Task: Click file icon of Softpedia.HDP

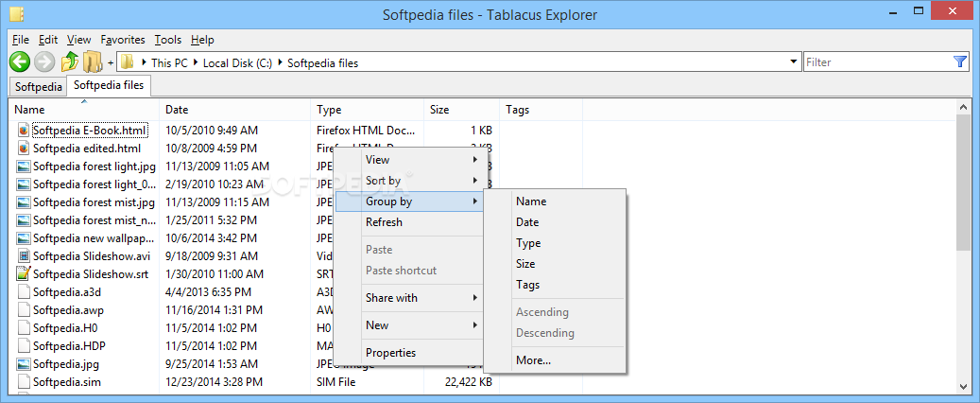Action: (x=24, y=345)
